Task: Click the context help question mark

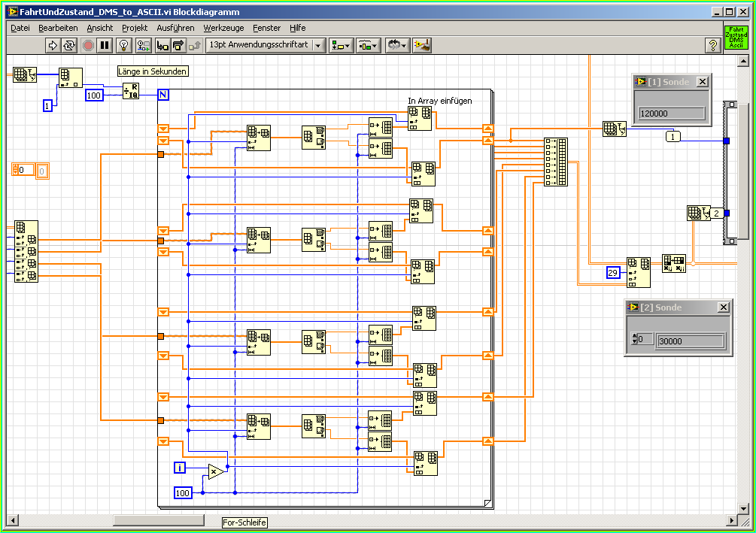Action: pyautogui.click(x=712, y=46)
